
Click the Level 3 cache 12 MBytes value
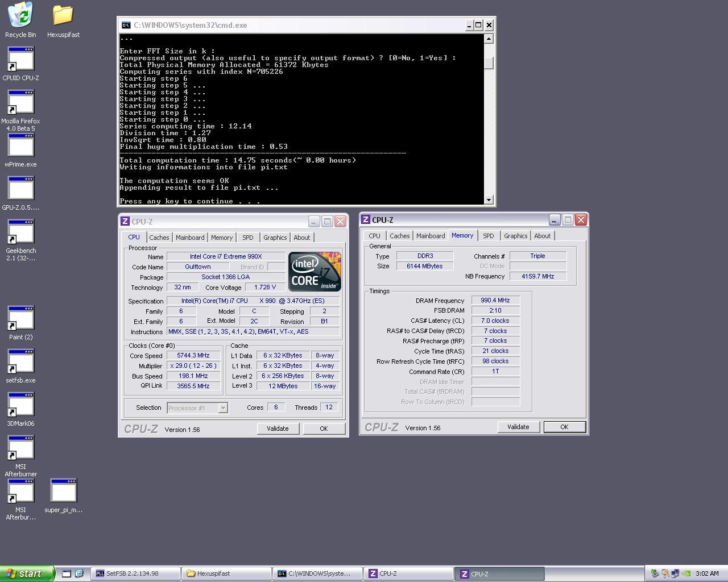[x=283, y=386]
